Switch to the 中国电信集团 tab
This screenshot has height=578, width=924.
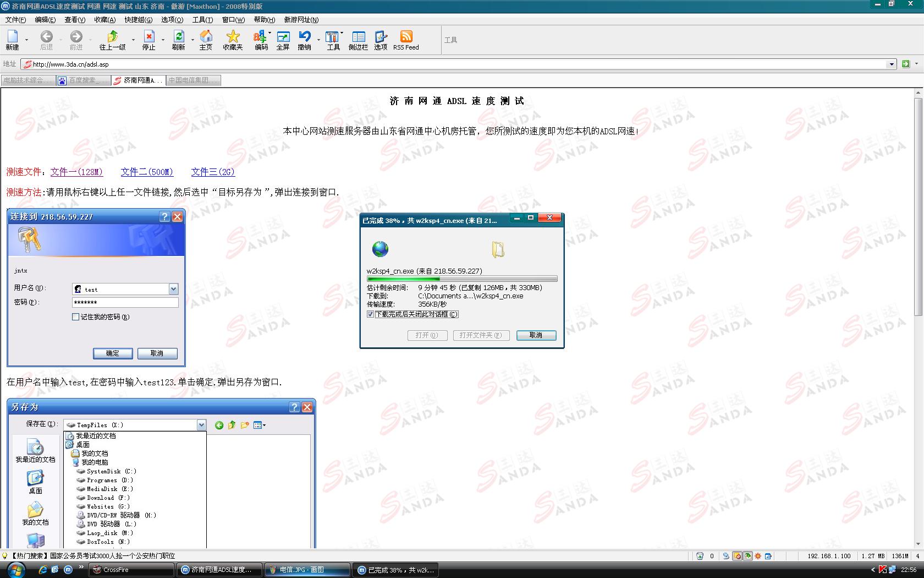193,80
